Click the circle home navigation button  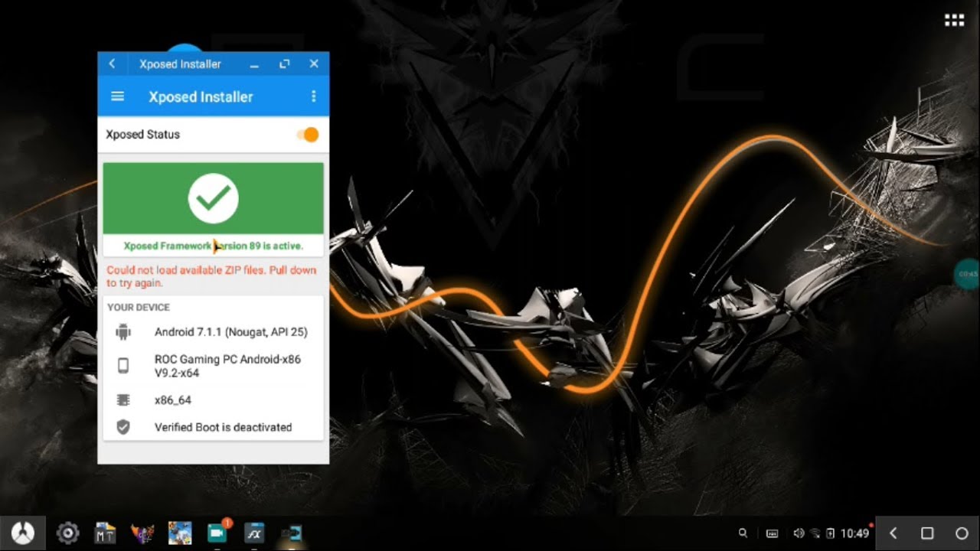click(962, 533)
